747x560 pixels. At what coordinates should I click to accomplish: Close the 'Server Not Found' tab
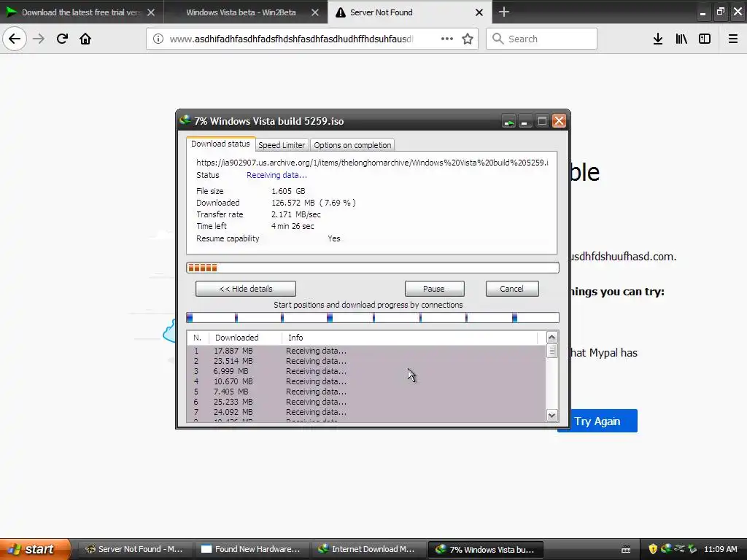(479, 12)
